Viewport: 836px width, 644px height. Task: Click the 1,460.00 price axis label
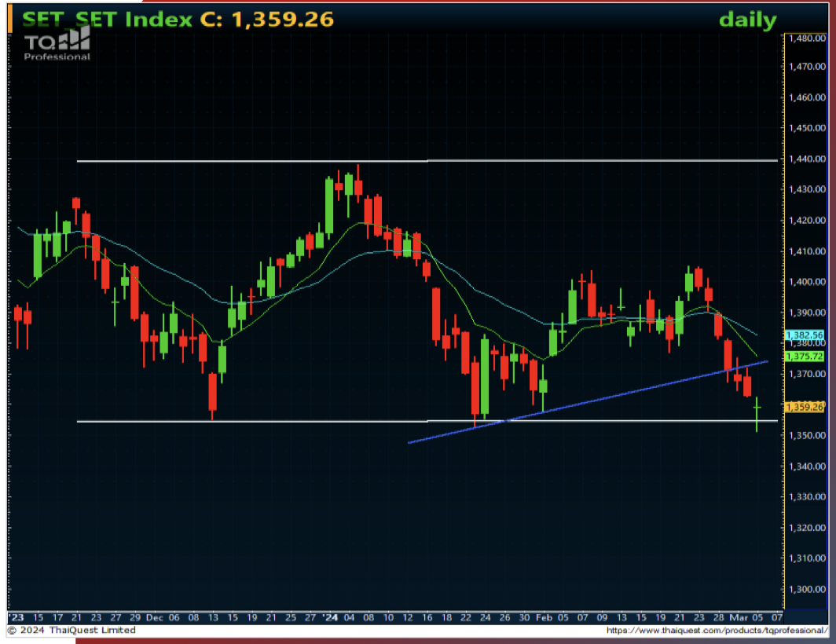(x=807, y=97)
